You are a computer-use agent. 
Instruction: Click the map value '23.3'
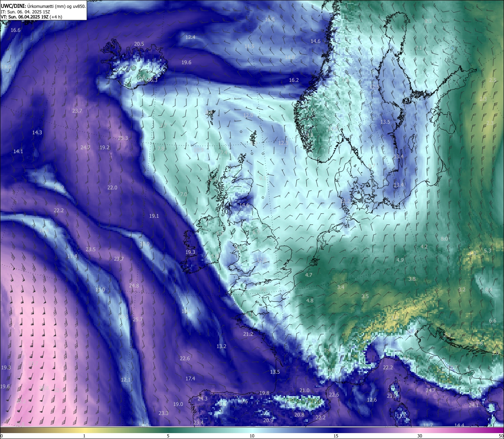tap(163, 413)
